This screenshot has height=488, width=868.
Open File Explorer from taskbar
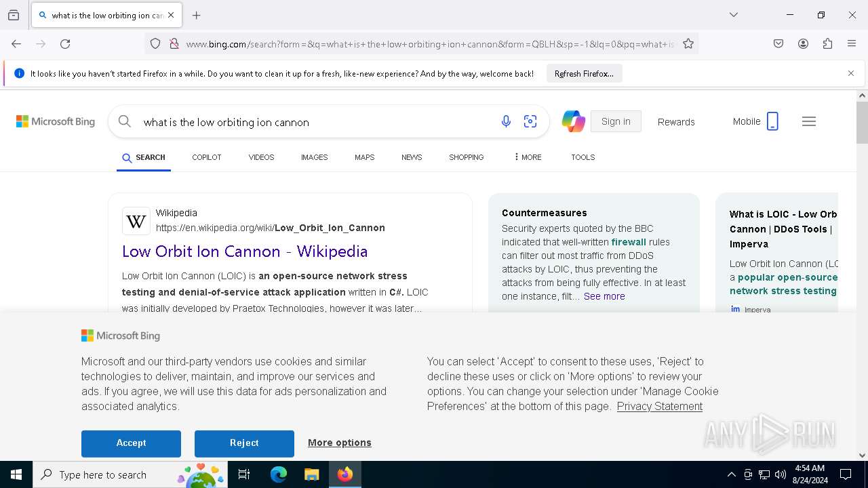coord(311,474)
